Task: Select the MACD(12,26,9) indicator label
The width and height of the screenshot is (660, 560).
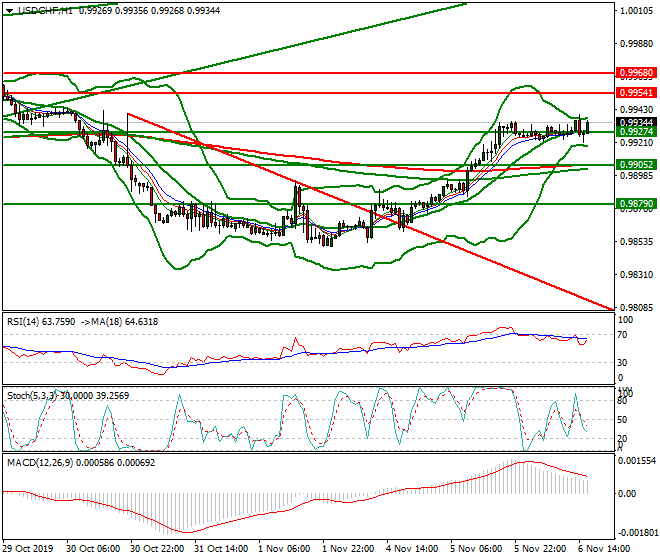Action: click(81, 463)
